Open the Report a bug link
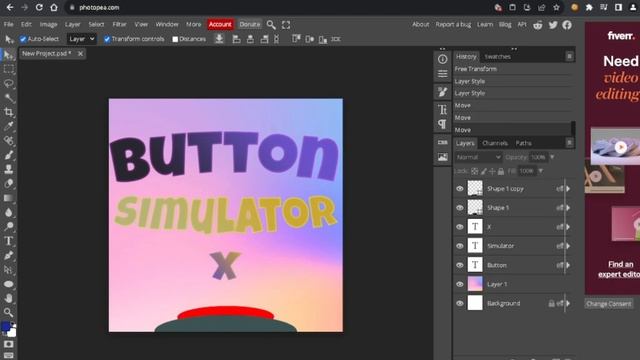The height and width of the screenshot is (360, 640). 453,24
